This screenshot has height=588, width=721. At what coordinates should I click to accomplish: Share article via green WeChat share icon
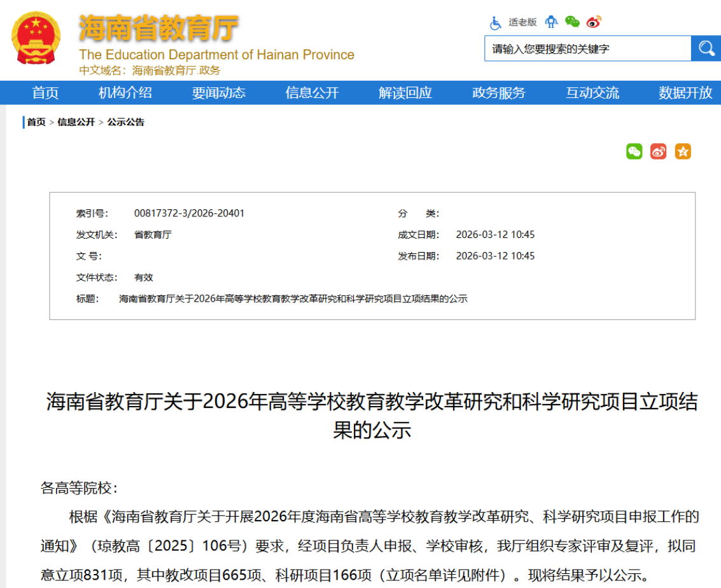coord(634,151)
